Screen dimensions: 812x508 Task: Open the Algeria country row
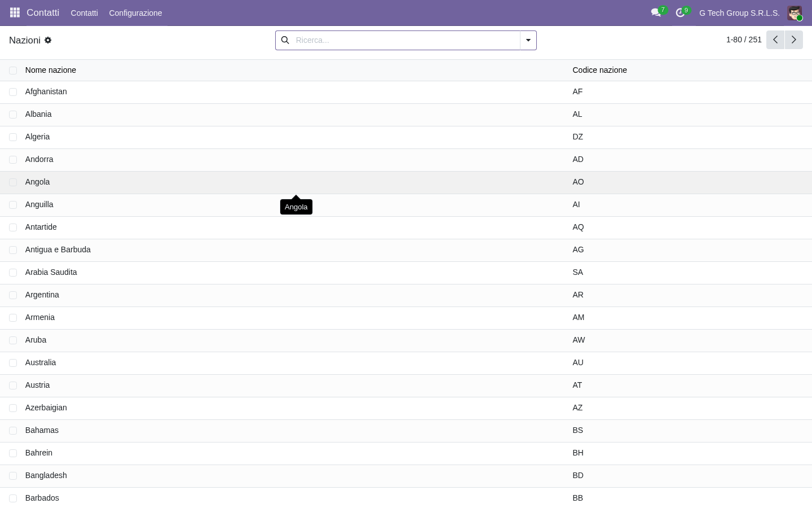pos(406,137)
